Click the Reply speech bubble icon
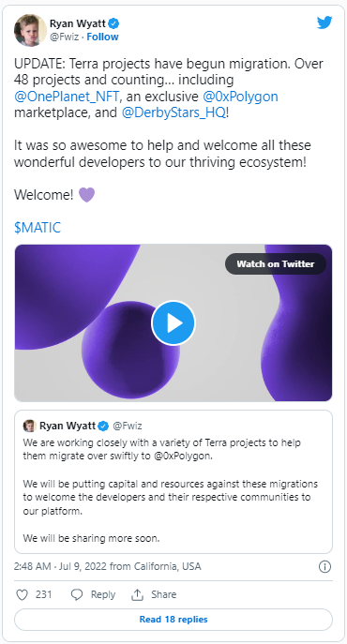 (x=77, y=594)
